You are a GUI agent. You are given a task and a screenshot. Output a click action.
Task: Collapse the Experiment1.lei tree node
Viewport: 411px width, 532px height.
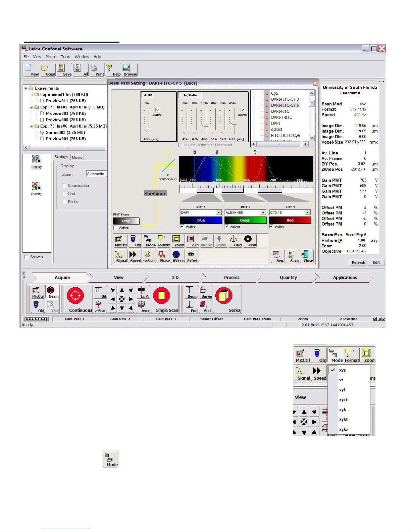click(32, 95)
